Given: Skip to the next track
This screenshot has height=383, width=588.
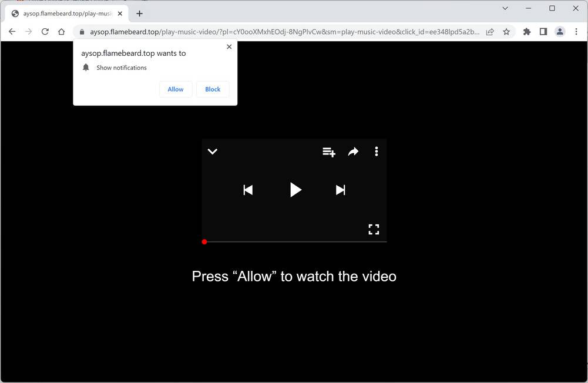Looking at the screenshot, I should 341,190.
